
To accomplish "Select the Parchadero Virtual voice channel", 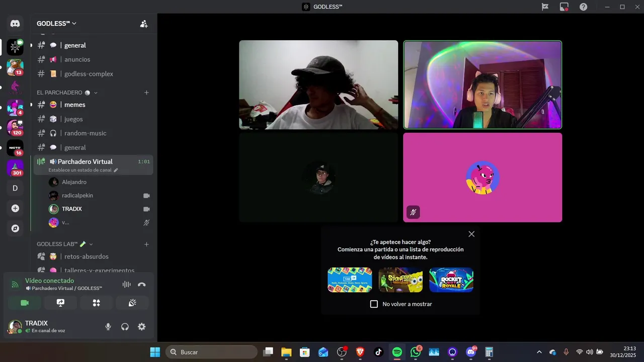I will [x=94, y=165].
